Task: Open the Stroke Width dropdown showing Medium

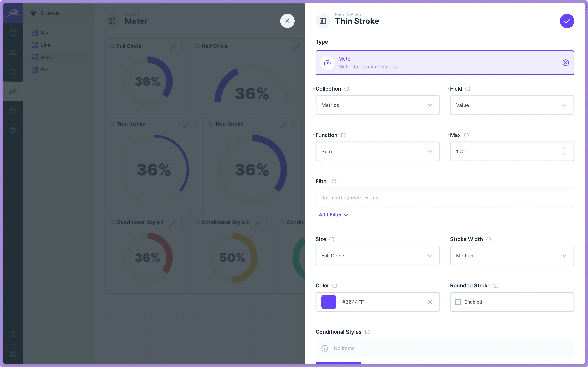Action: pyautogui.click(x=512, y=256)
